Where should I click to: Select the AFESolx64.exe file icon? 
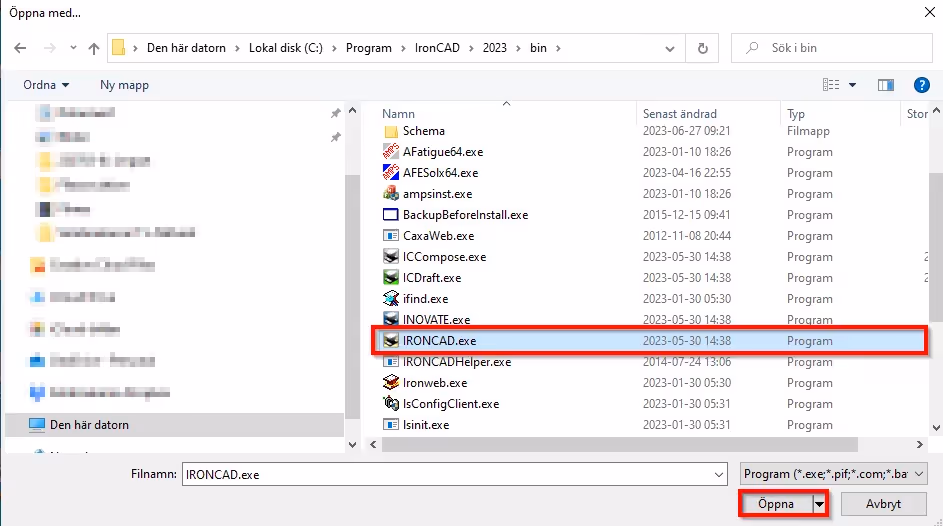(391, 173)
